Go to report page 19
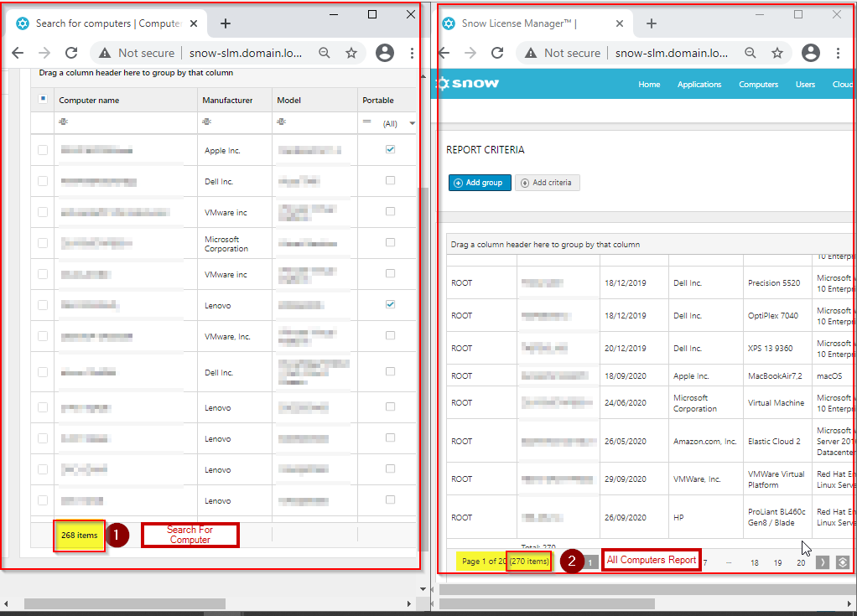The height and width of the screenshot is (616, 857). coord(777,562)
